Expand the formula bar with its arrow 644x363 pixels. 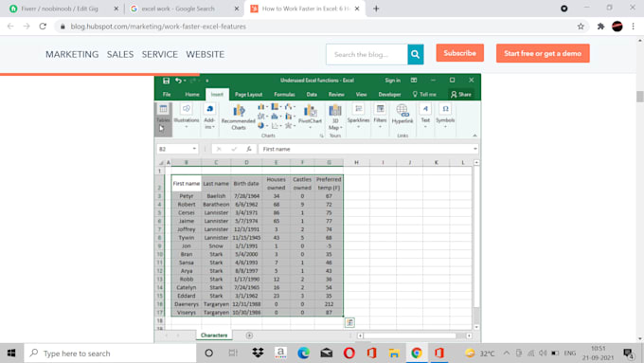coord(474,149)
